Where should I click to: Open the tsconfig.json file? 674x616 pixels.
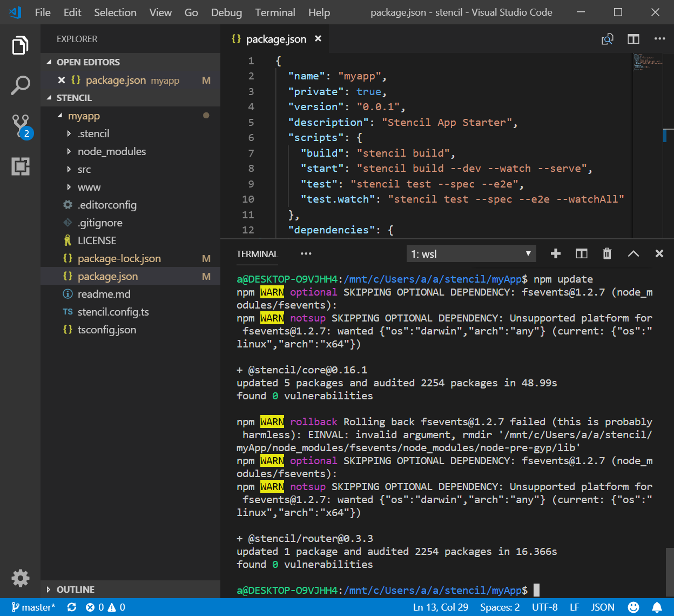pyautogui.click(x=130, y=330)
